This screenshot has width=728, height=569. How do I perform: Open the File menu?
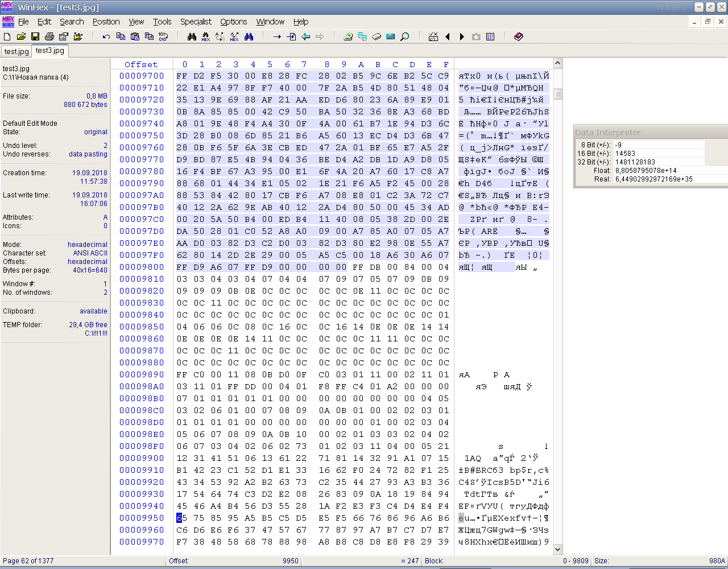click(x=23, y=22)
